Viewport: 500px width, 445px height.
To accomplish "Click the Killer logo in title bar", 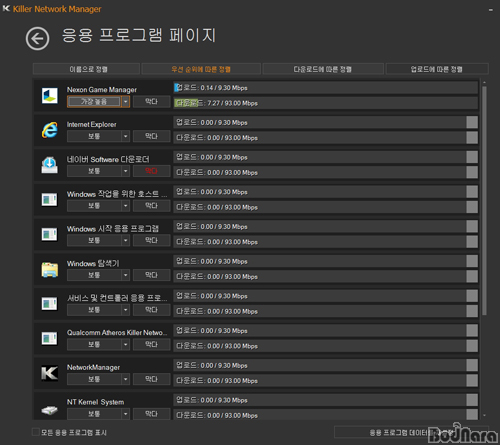I will [x=6, y=8].
